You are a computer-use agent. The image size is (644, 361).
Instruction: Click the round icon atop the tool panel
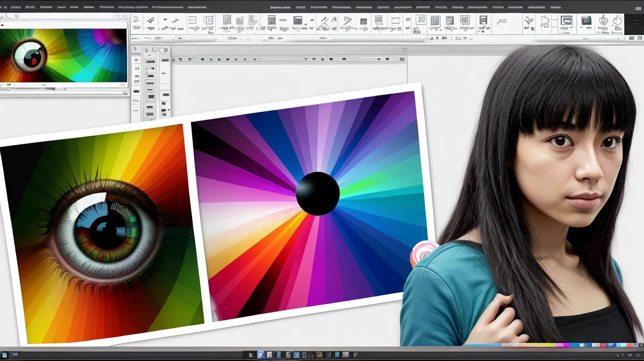click(166, 50)
